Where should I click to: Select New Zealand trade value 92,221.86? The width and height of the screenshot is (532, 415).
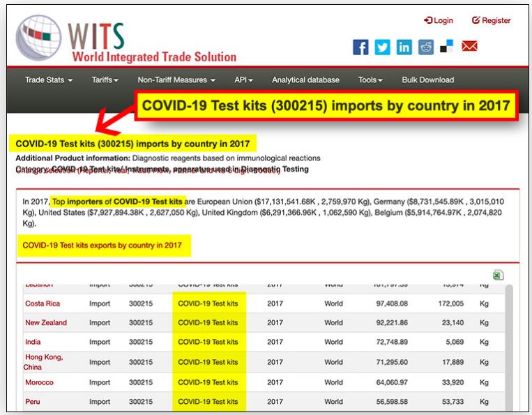click(392, 322)
